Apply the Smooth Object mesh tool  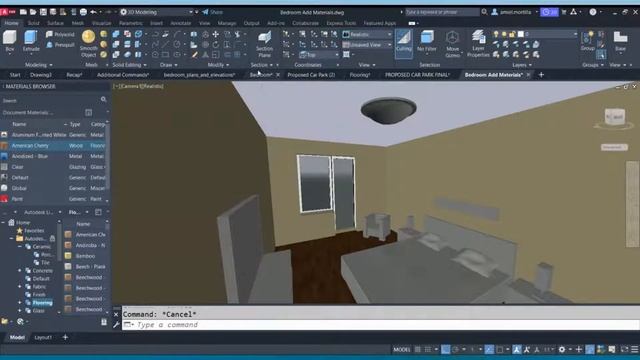click(x=88, y=44)
